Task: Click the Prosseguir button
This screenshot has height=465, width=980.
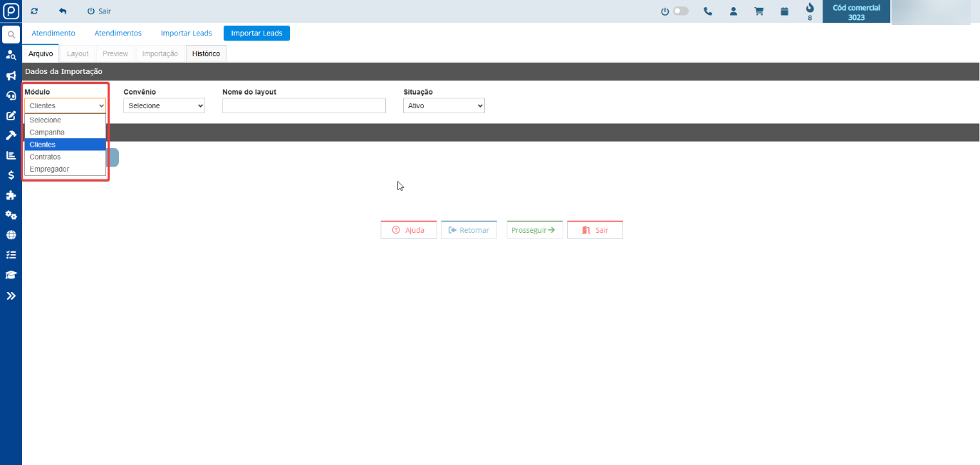Action: (x=534, y=230)
